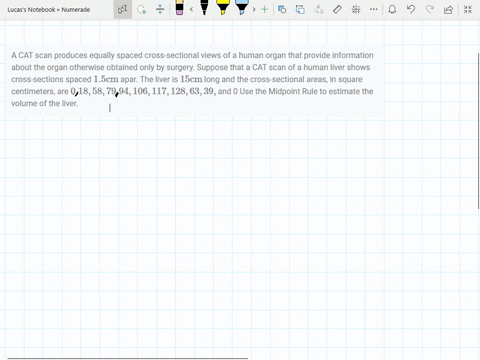Show more pens with right chevron
The image size is (480, 360).
[x=254, y=9]
